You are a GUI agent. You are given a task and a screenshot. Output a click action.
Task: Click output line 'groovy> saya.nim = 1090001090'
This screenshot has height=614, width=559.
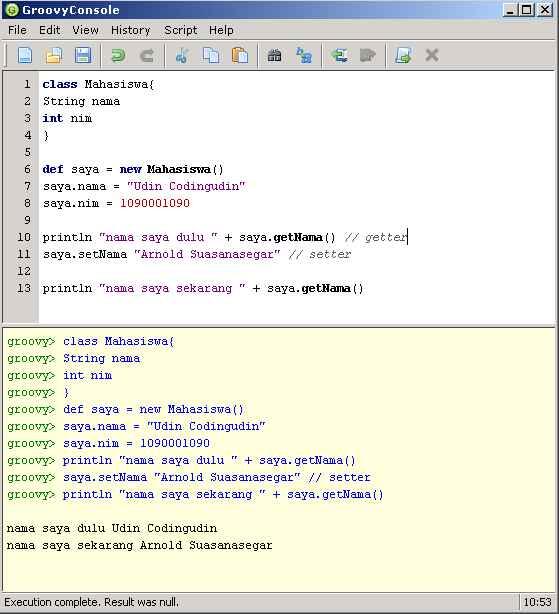108,443
